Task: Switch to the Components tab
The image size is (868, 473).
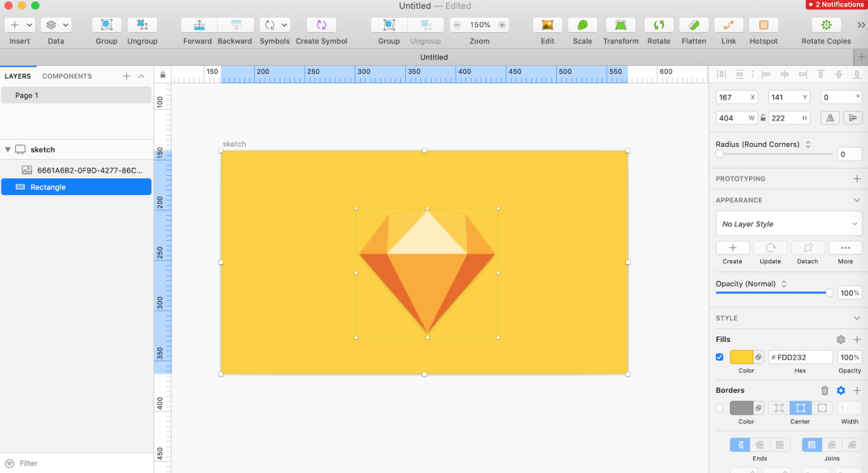Action: coord(67,76)
